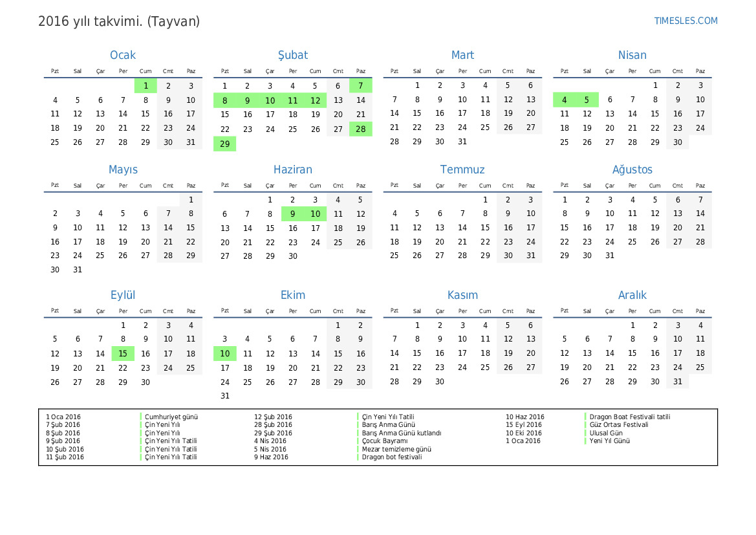
Task: Select the Nisan month heading
Action: [632, 55]
